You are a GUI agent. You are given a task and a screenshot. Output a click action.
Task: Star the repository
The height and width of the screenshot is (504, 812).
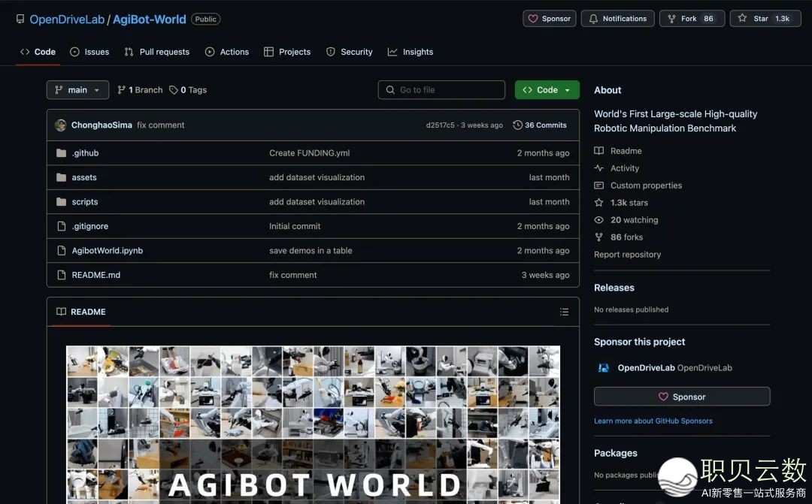pos(765,19)
